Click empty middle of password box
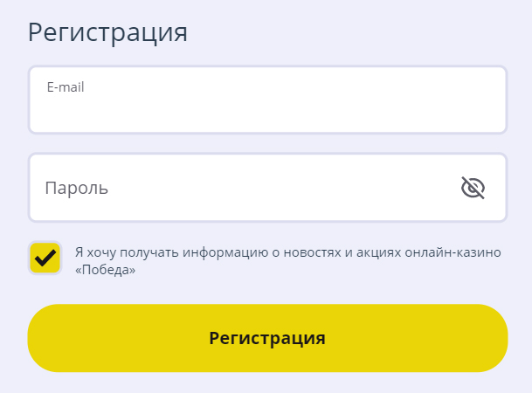Viewport: 532px width, 393px height. [x=267, y=188]
